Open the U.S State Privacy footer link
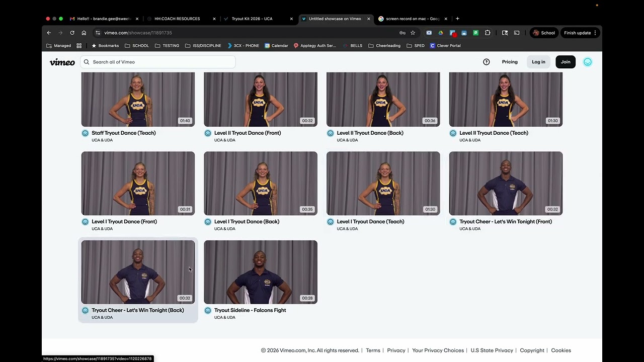The image size is (644, 362). pos(492,350)
